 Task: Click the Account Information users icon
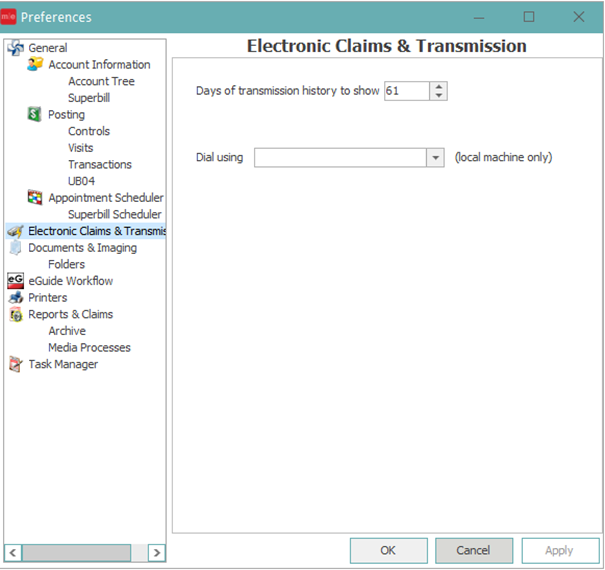[x=35, y=65]
